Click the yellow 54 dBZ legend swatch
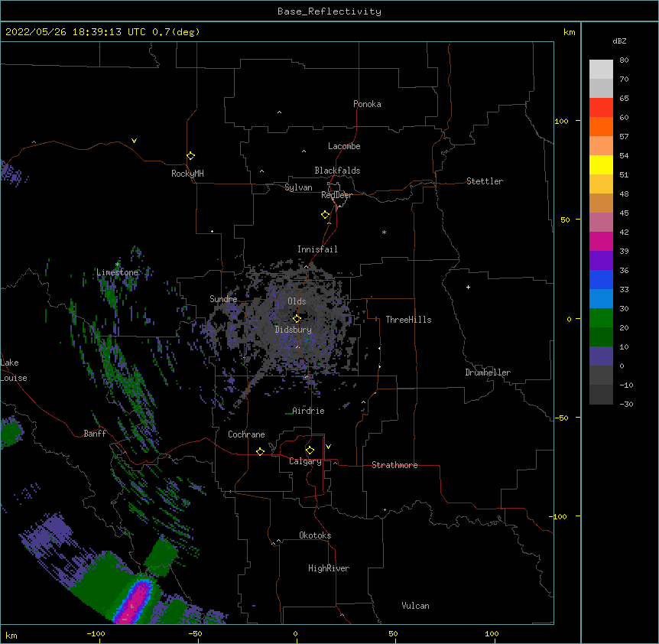659x644 pixels. (x=601, y=165)
